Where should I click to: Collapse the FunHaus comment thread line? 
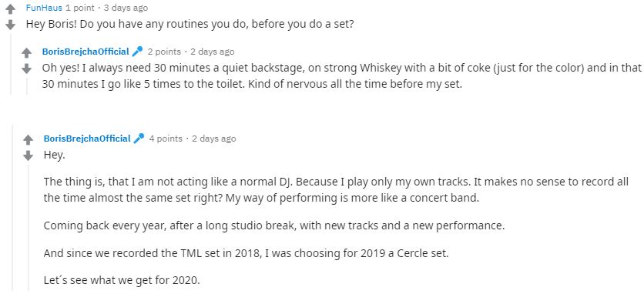coord(11,64)
